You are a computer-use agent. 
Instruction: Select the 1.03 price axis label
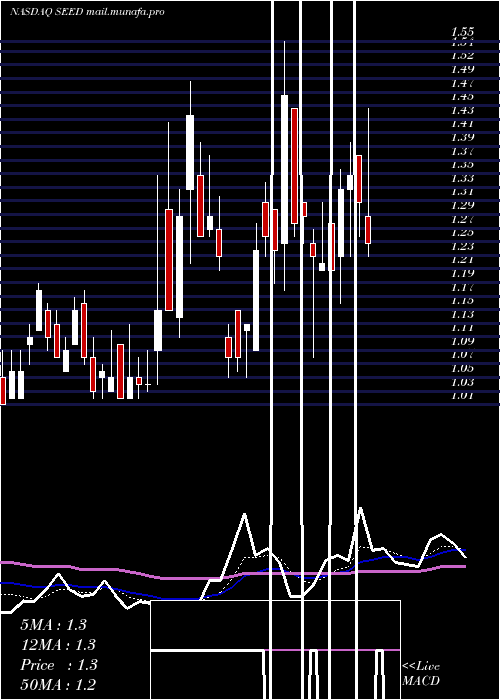(x=462, y=383)
